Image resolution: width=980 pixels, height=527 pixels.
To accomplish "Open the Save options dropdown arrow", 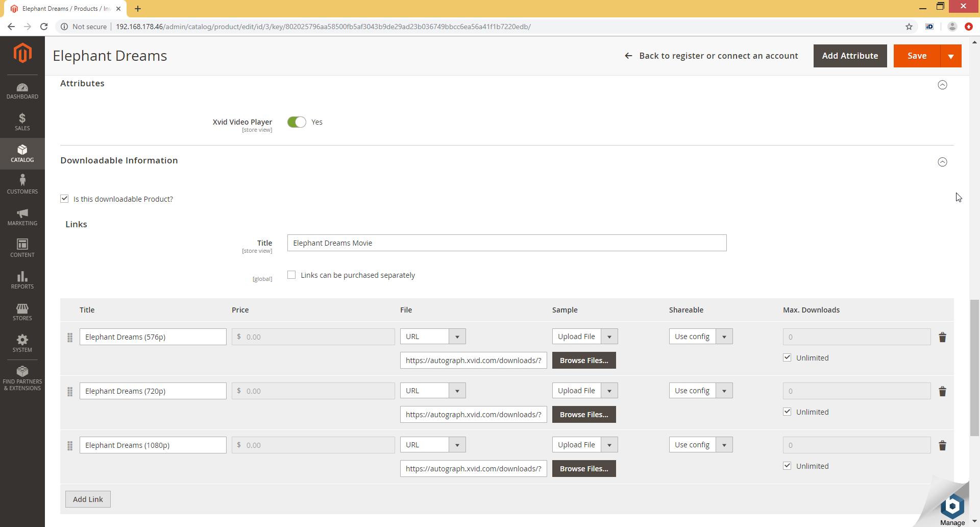I will [x=951, y=56].
